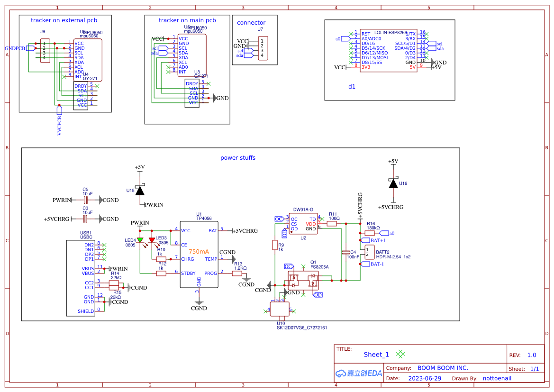
Task: Select the USB1 USBC connector block
Action: point(81,277)
